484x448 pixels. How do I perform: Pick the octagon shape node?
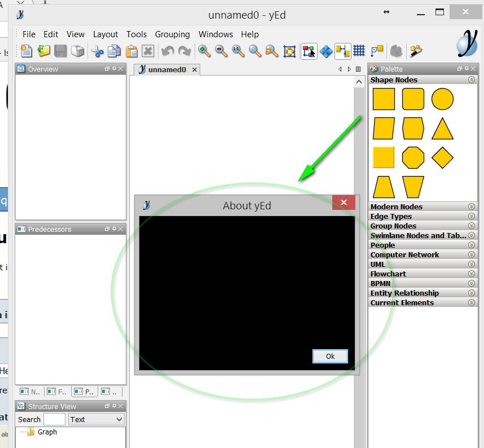pyautogui.click(x=413, y=158)
